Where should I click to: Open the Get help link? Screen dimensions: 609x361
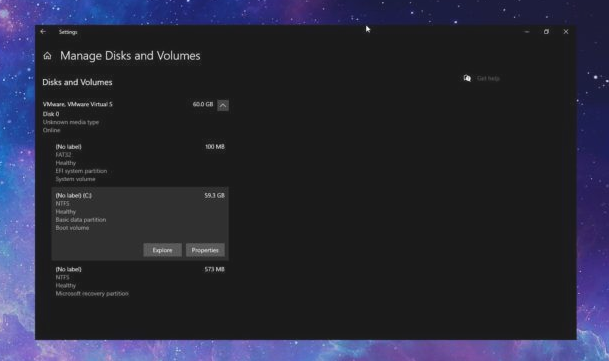coord(488,78)
